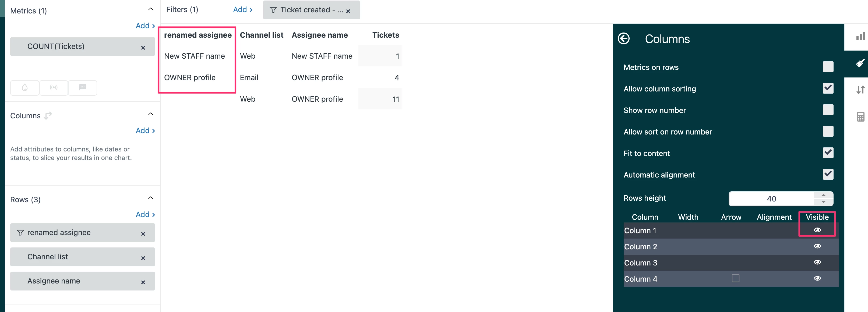The height and width of the screenshot is (312, 868).
Task: Click the back arrow in Columns panel
Action: [623, 39]
